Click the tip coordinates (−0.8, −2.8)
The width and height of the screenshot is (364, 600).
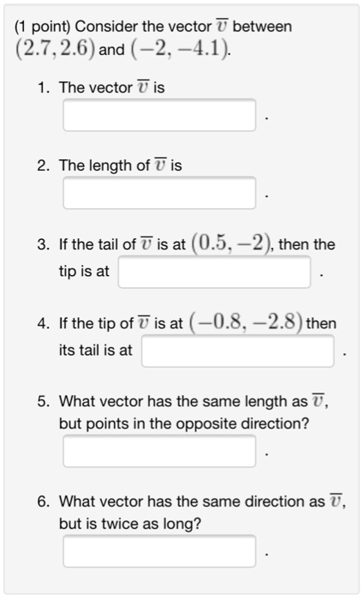click(x=246, y=323)
